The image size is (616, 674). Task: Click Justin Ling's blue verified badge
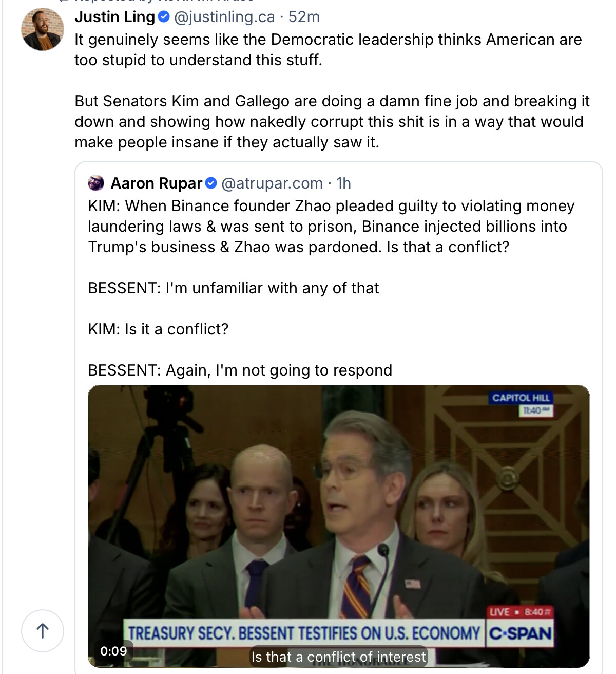[x=164, y=17]
